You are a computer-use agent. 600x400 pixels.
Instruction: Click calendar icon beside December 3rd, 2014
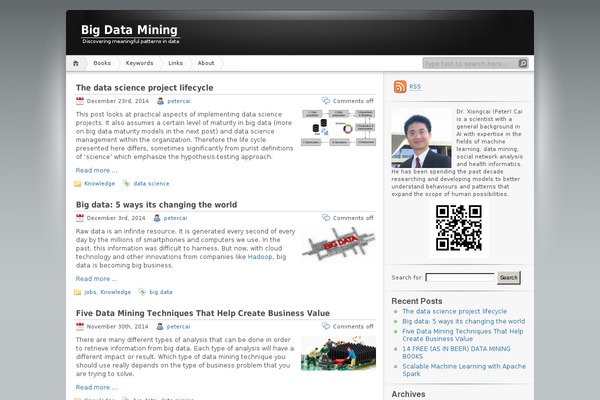[80, 218]
